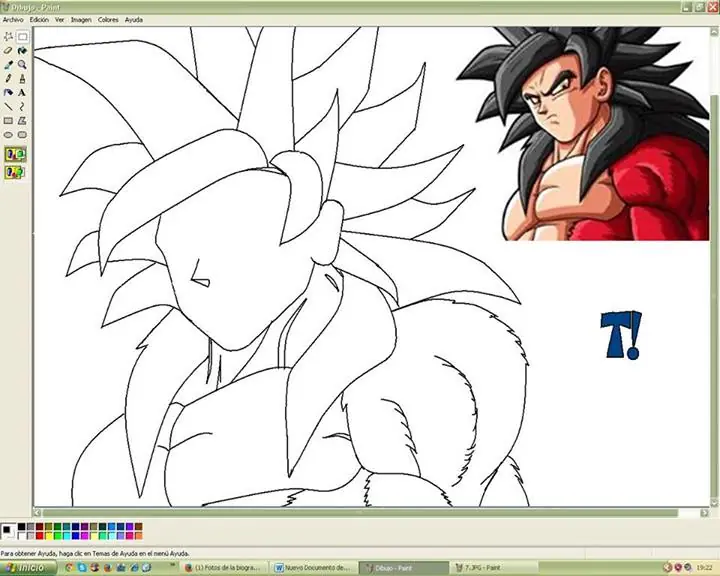This screenshot has width=720, height=576.
Task: Launch Chrome from quick launch bar
Action: click(69, 568)
